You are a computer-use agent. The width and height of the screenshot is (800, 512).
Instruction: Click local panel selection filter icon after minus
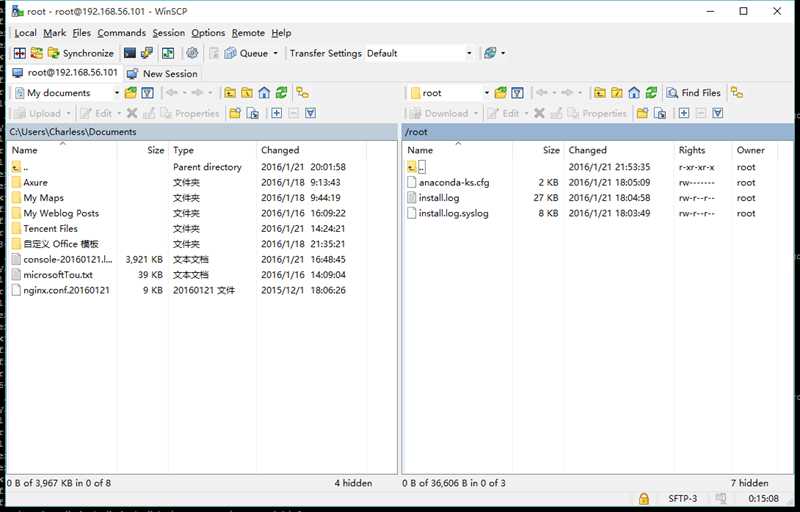[x=310, y=113]
